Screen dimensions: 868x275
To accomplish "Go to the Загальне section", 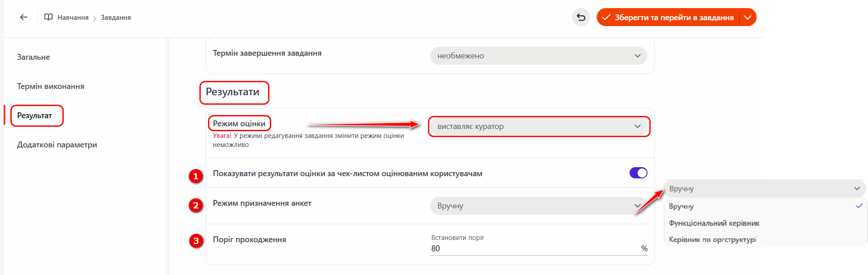I will (x=34, y=57).
